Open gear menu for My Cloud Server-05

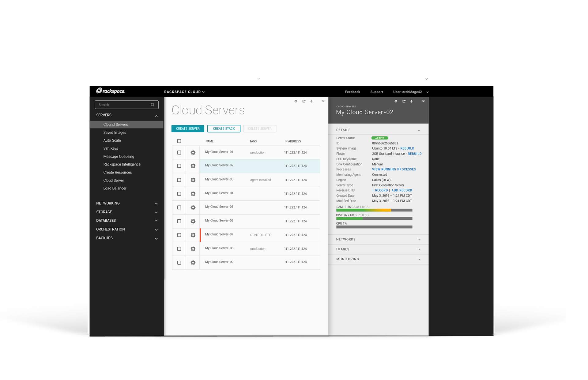point(193,207)
